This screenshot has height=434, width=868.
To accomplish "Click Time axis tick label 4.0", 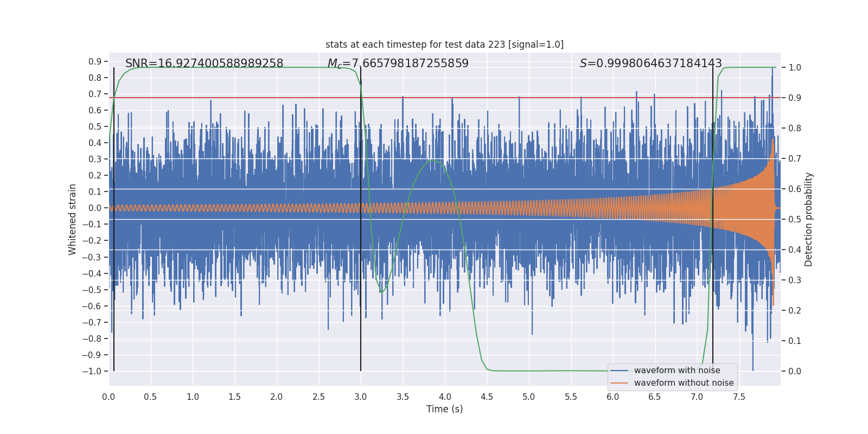I will pyautogui.click(x=445, y=397).
